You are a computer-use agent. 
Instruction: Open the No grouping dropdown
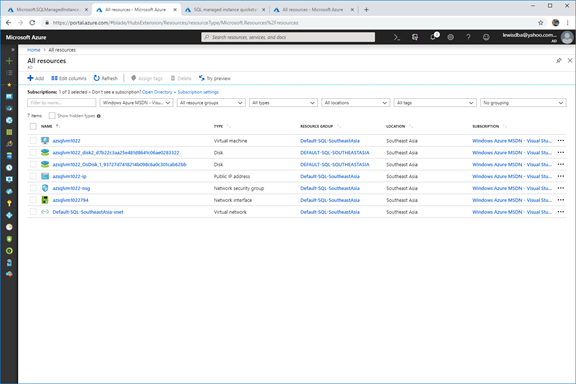523,103
